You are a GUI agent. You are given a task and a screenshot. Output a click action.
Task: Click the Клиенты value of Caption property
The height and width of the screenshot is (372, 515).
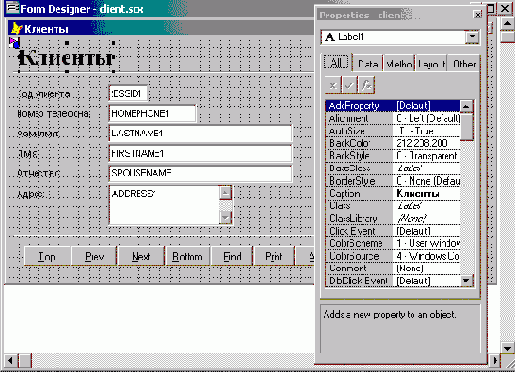point(418,193)
